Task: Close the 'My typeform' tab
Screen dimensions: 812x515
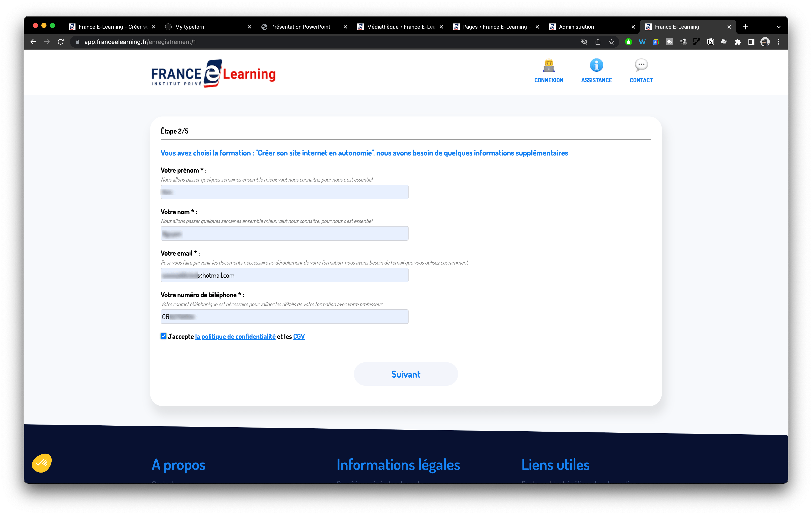Action: click(249, 27)
